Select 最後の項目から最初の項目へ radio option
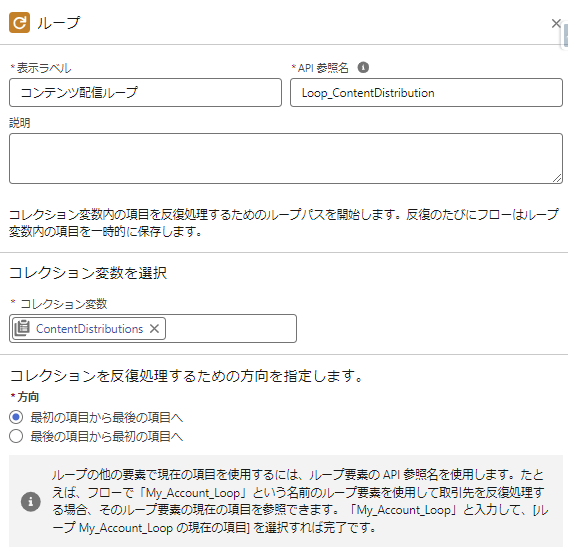The width and height of the screenshot is (568, 560). (16, 436)
